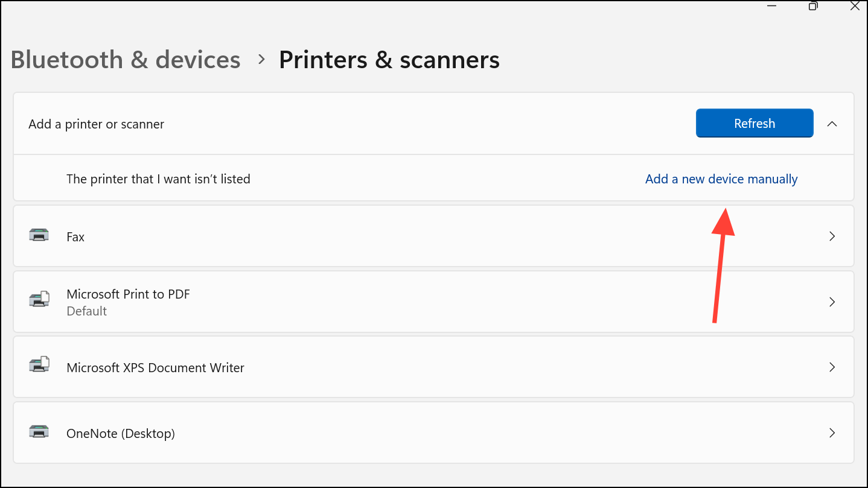The height and width of the screenshot is (488, 868).
Task: Open Fax details via its right chevron
Action: pyautogui.click(x=832, y=236)
